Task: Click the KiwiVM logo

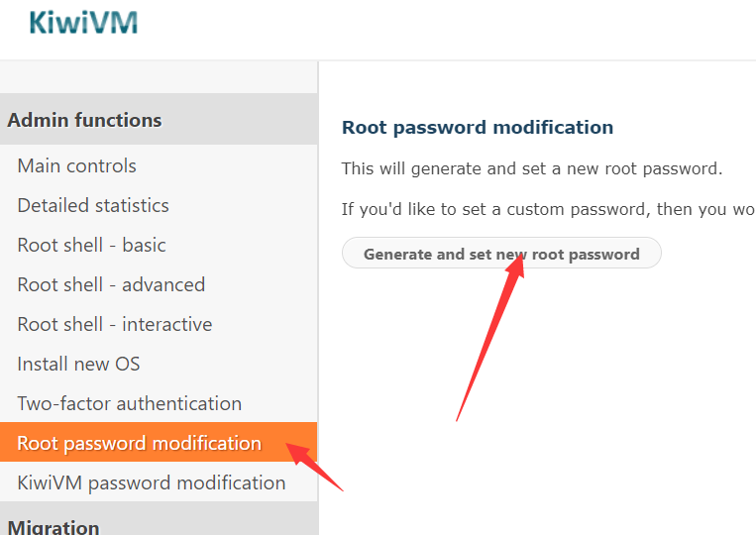Action: click(x=83, y=23)
